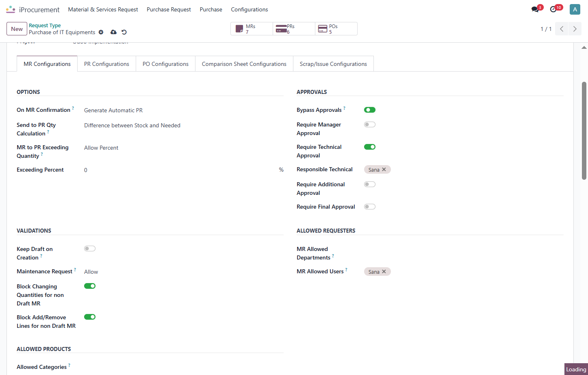Remove Sana from Responsible Technical
588x375 pixels.
384,170
